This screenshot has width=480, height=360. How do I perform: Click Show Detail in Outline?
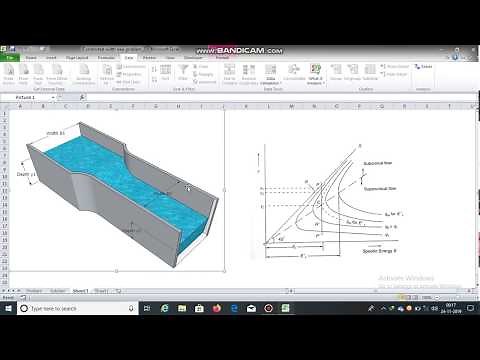(x=395, y=67)
